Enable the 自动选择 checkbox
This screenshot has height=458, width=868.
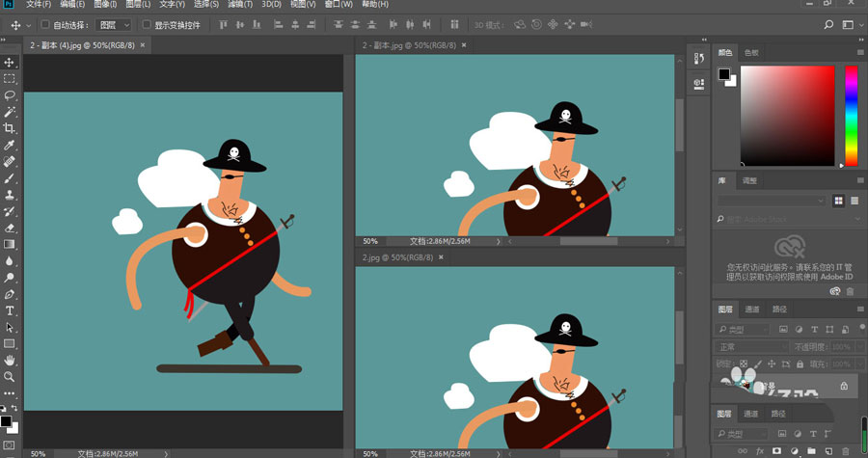tap(45, 24)
